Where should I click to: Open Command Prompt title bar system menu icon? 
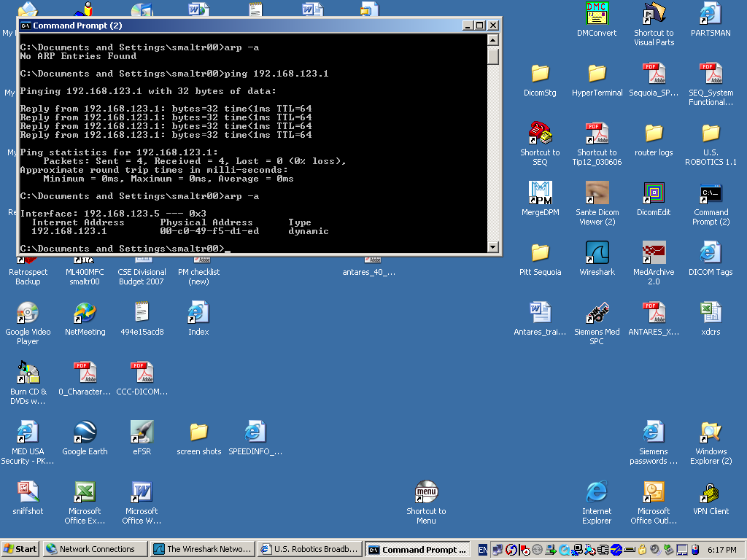click(26, 26)
